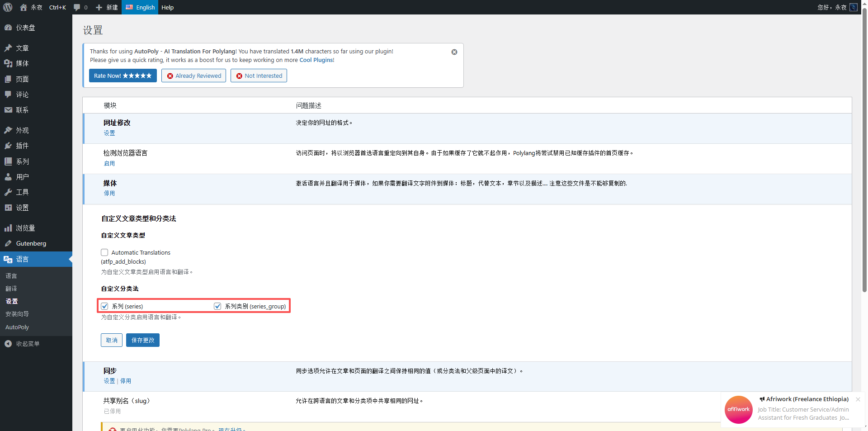The height and width of the screenshot is (431, 868).
Task: Click 设置 link under 网址修改
Action: tap(109, 133)
